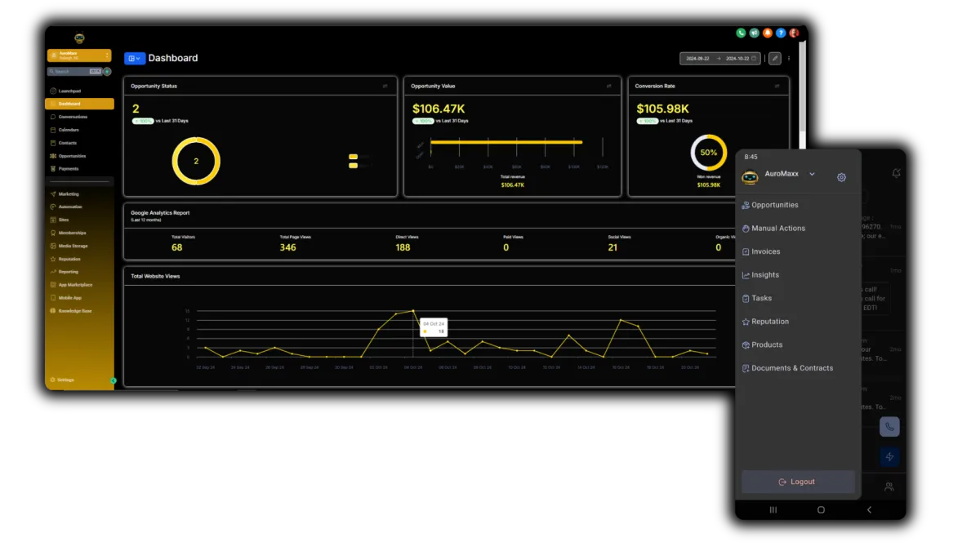Click the sidebar Search field
This screenshot has height=551, width=980.
pyautogui.click(x=74, y=72)
